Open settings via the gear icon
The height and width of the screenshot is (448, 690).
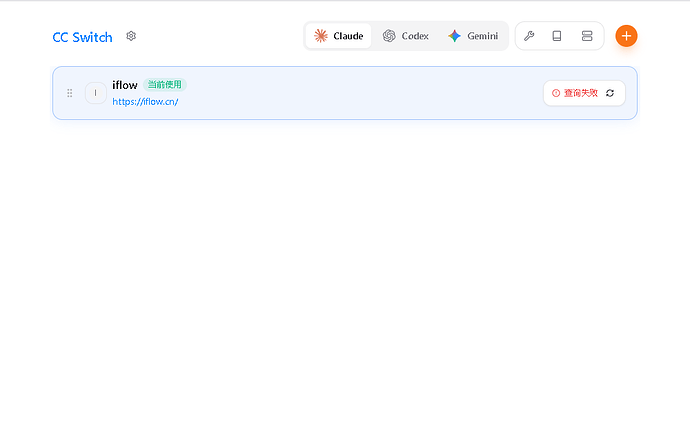click(131, 36)
